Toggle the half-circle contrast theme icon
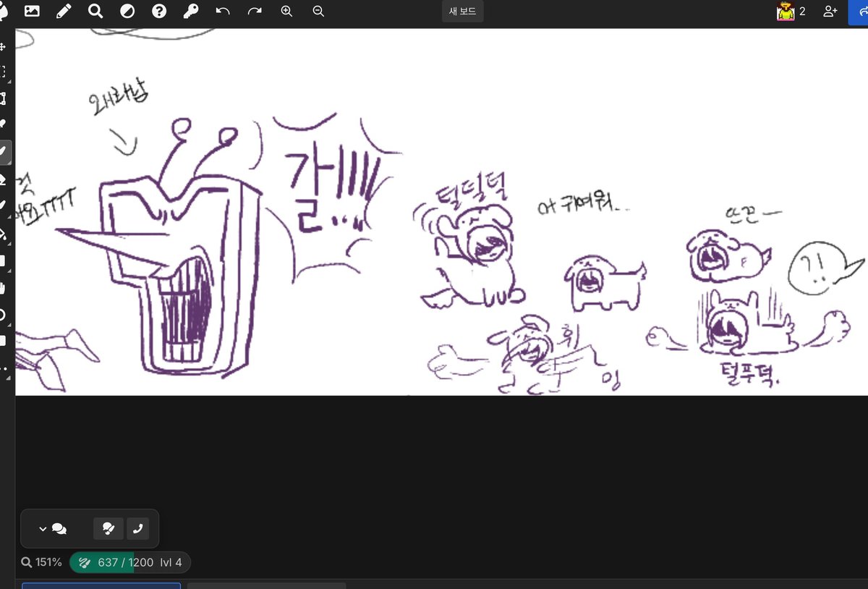The width and height of the screenshot is (868, 589). coord(127,12)
